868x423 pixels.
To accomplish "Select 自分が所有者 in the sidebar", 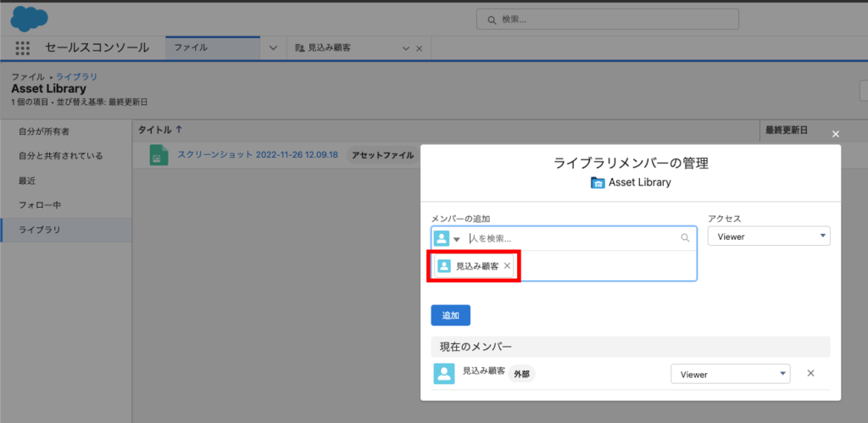I will pyautogui.click(x=44, y=131).
